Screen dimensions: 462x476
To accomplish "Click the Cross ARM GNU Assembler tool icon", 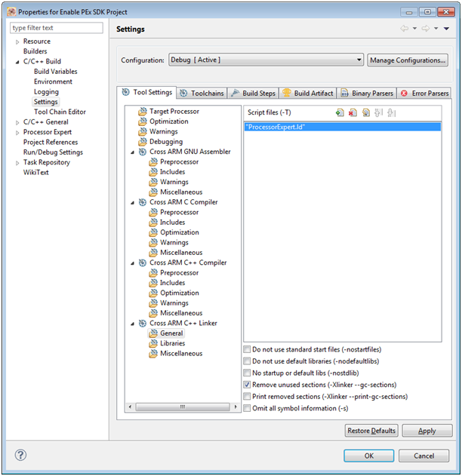I will [143, 152].
